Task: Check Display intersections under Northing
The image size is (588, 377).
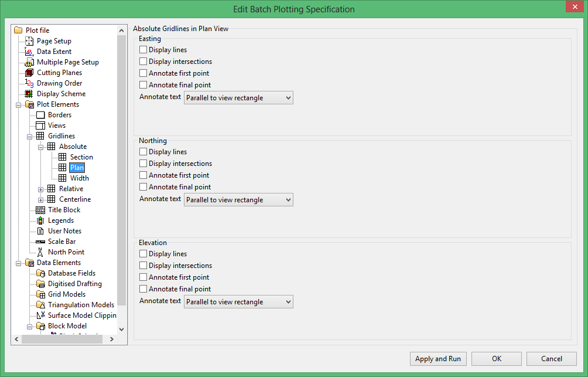Action: pos(143,164)
